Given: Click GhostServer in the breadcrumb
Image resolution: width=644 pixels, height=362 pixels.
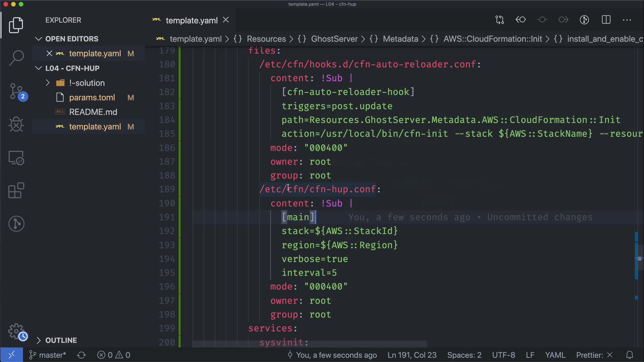Looking at the screenshot, I should pyautogui.click(x=334, y=39).
